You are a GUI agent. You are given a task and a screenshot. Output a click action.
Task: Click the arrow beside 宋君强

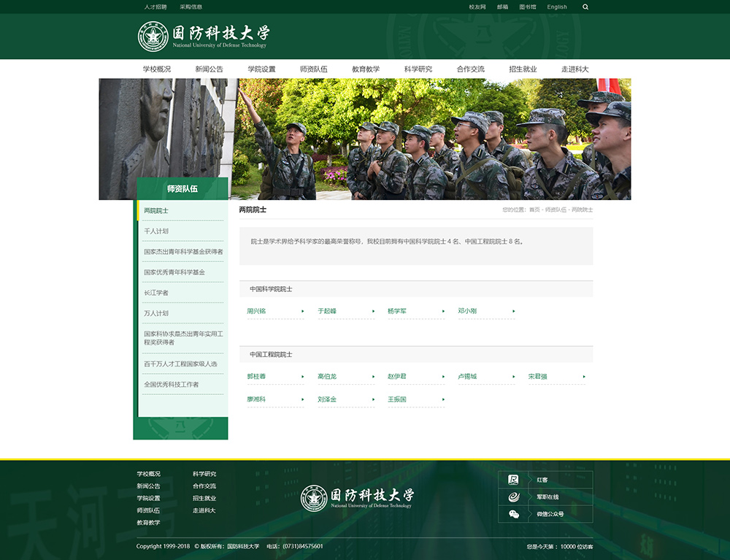point(584,377)
